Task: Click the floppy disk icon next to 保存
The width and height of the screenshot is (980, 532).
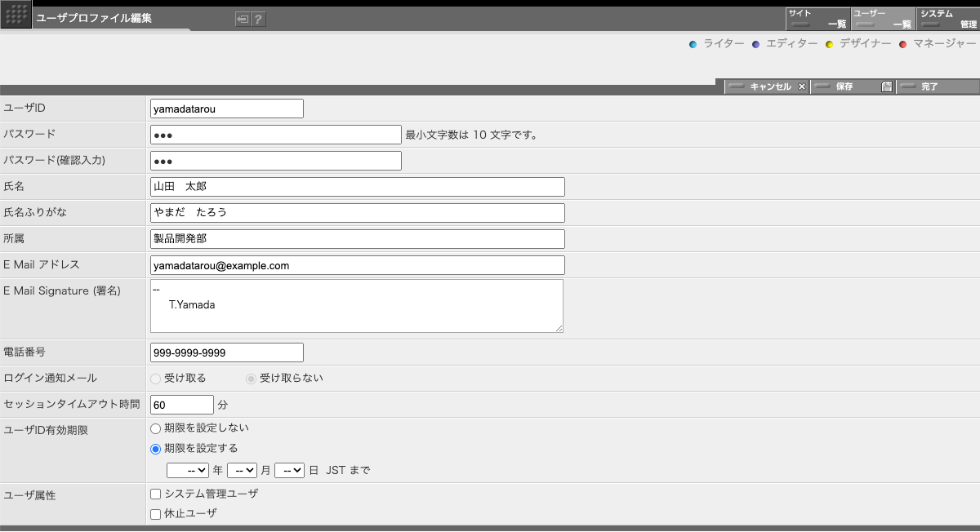Action: click(888, 86)
